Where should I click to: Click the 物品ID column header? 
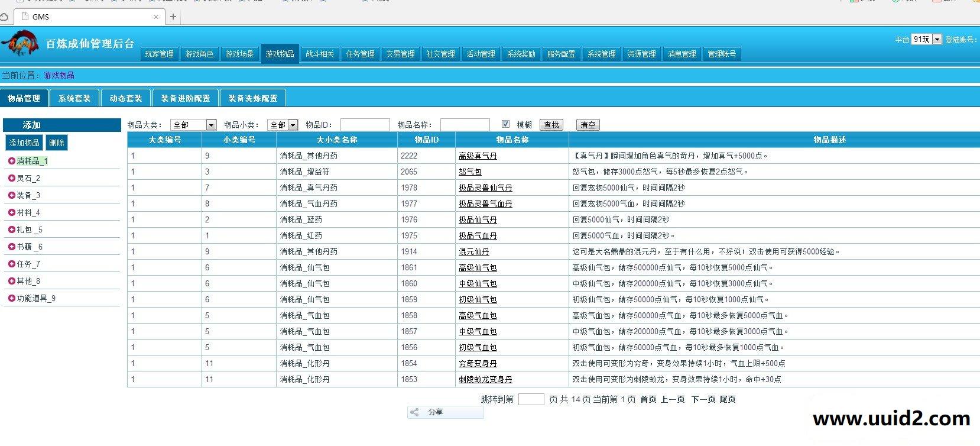click(427, 140)
